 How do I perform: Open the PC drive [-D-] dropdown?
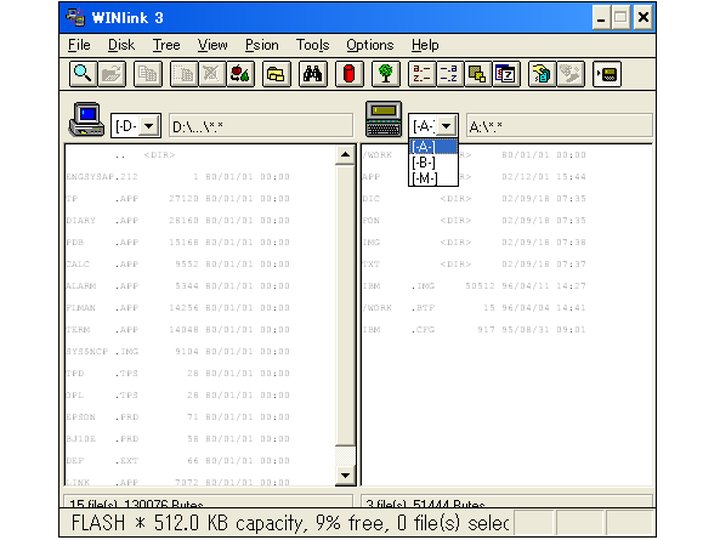149,126
